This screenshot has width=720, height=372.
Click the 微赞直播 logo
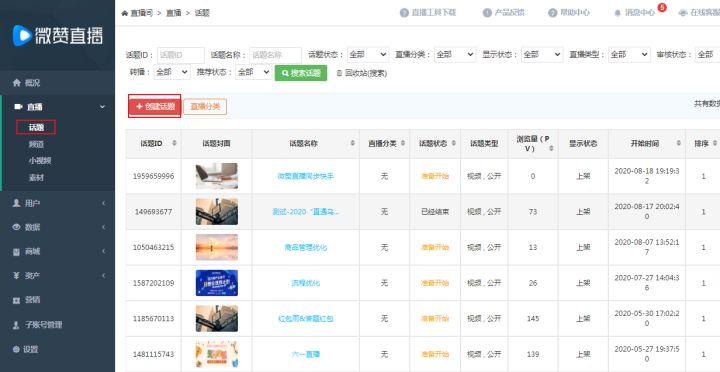click(58, 35)
